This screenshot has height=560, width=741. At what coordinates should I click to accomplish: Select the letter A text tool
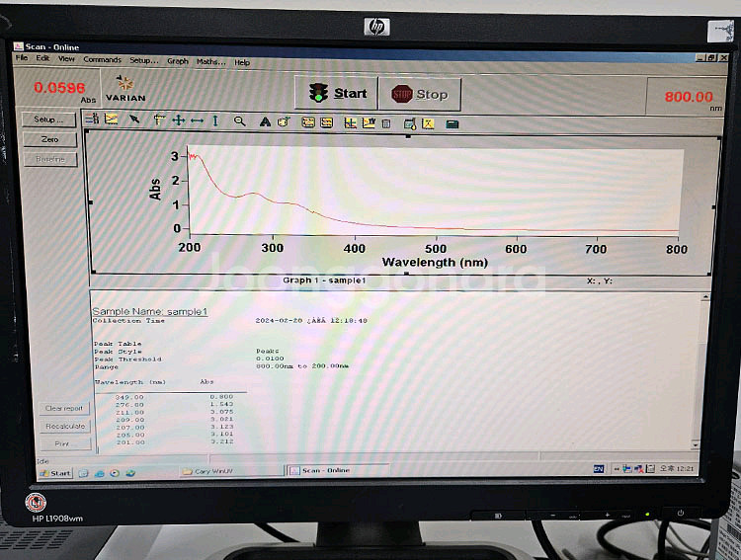click(265, 121)
